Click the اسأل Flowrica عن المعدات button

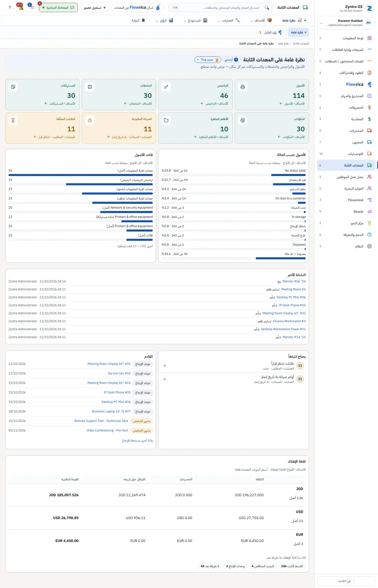pyautogui.click(x=137, y=7)
